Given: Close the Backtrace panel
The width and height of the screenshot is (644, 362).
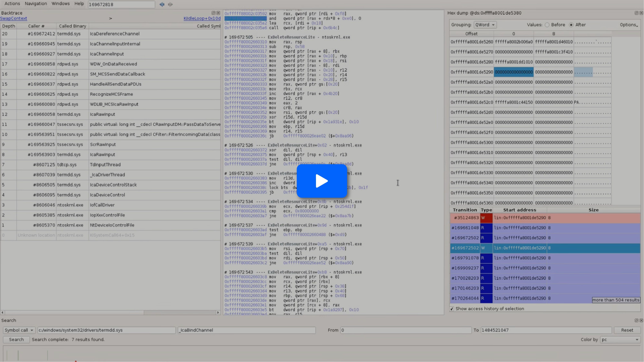Looking at the screenshot, I should click(218, 13).
